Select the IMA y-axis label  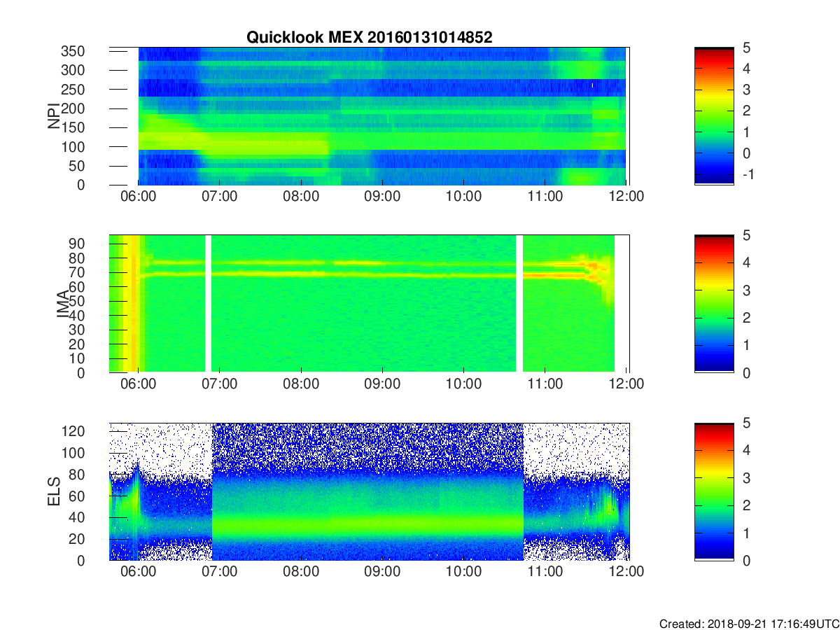(x=63, y=304)
